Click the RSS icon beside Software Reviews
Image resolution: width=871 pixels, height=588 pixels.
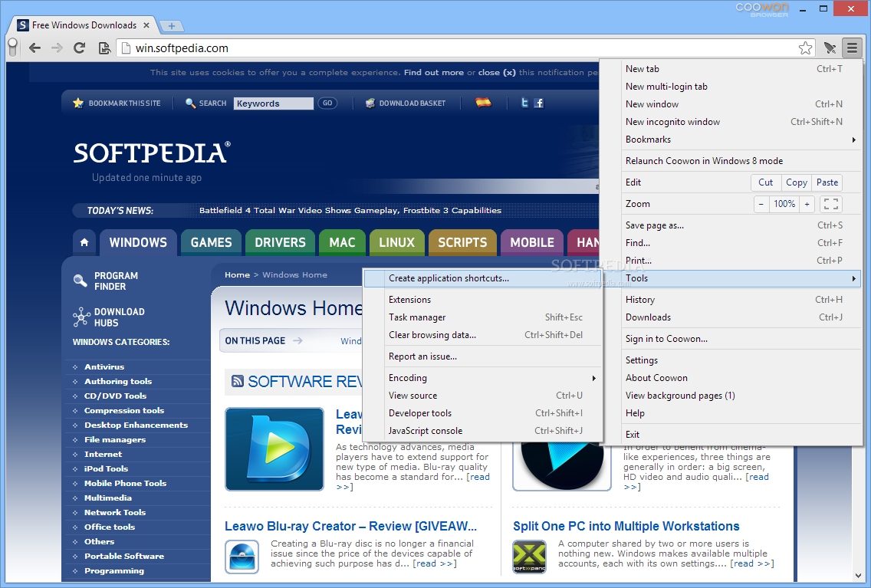(237, 381)
